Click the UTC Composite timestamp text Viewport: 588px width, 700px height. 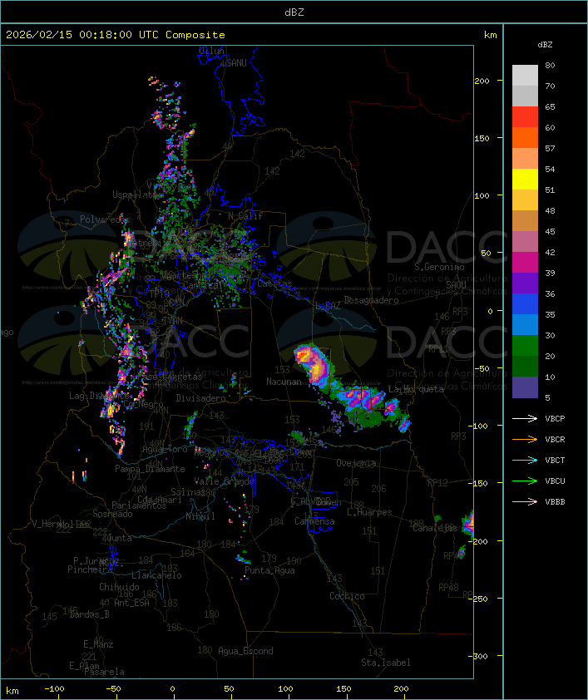[116, 35]
